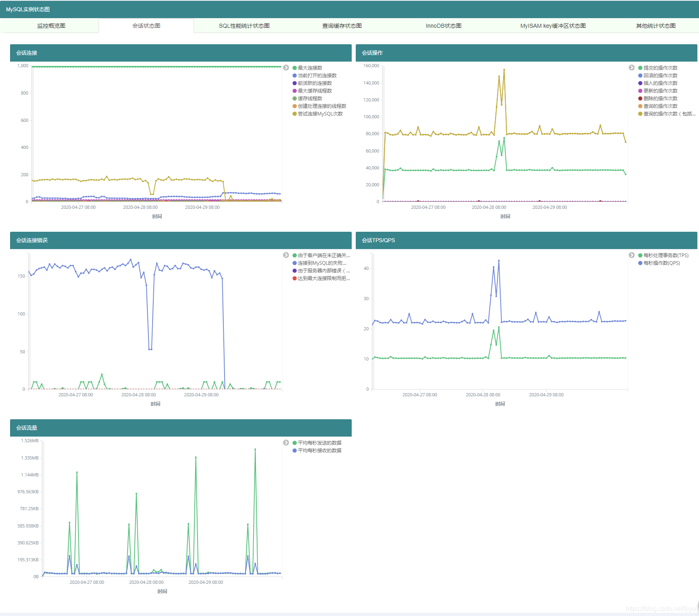Toggle the 最大连接数 legend series
Image resolution: width=699 pixels, height=616 pixels.
click(x=307, y=68)
